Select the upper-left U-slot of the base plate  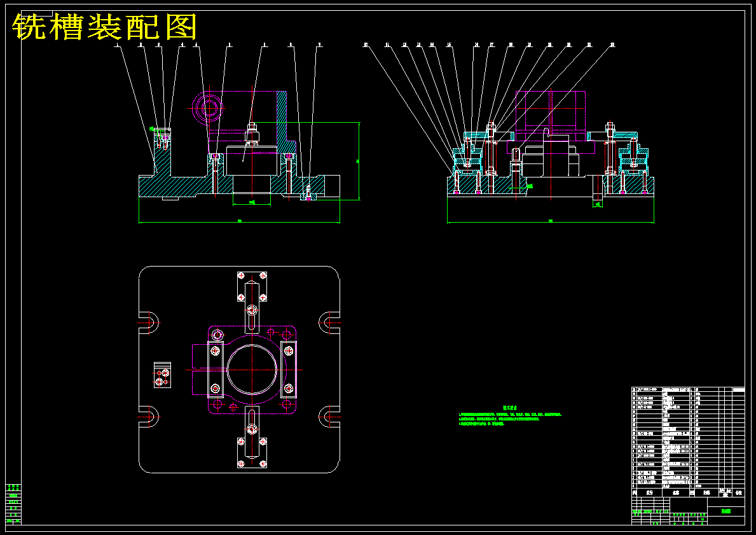click(x=149, y=323)
